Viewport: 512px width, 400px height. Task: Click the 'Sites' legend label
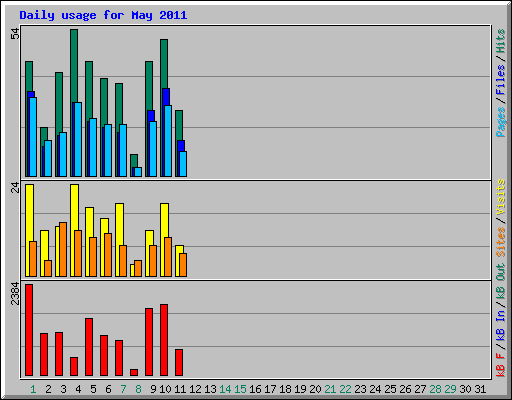pyautogui.click(x=500, y=242)
